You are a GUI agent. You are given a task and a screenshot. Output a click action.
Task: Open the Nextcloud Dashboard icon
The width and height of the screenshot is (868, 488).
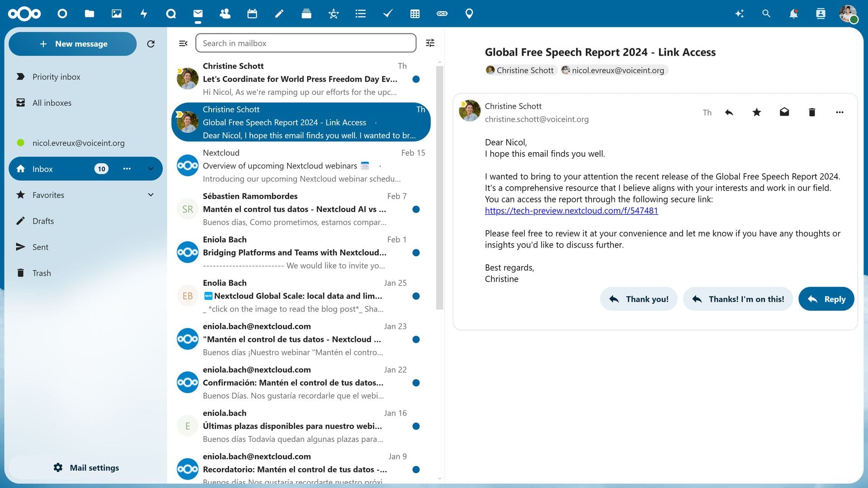pos(62,14)
